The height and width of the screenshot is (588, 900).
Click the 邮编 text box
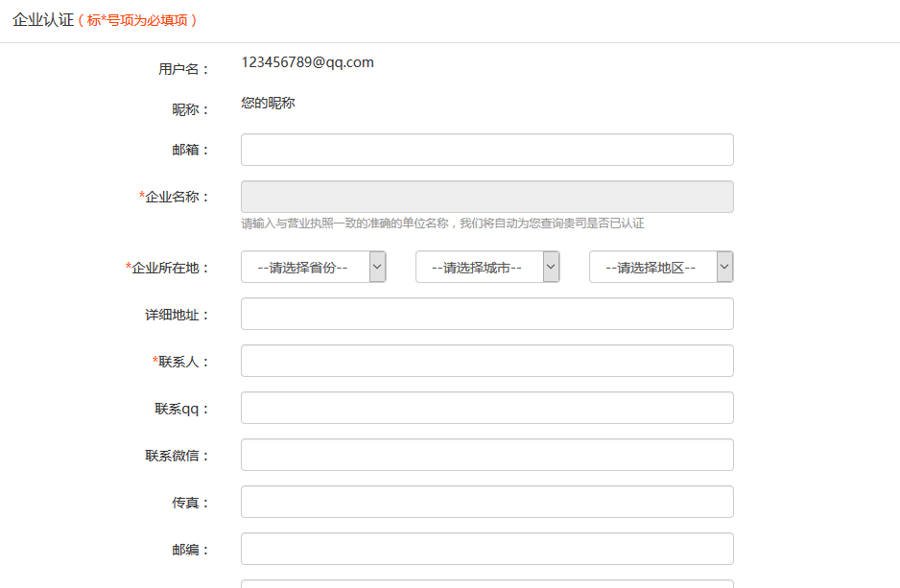click(486, 549)
